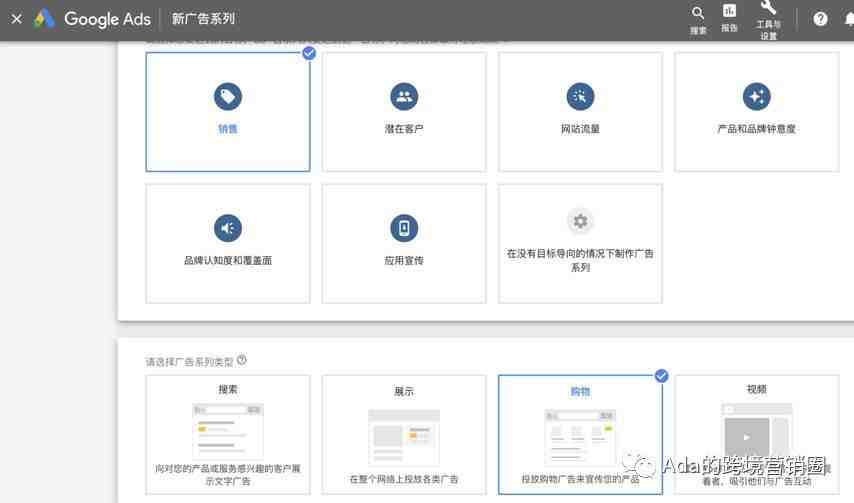Image resolution: width=854 pixels, height=503 pixels.
Task: Click the cursor icon for 网站流量
Action: click(581, 97)
